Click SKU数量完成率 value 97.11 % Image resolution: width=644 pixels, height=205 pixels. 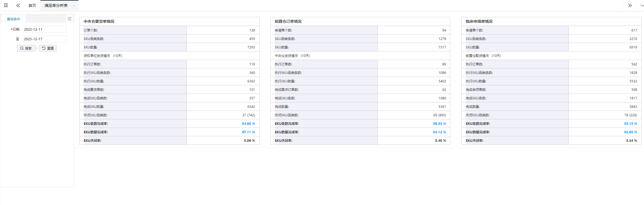pos(248,132)
